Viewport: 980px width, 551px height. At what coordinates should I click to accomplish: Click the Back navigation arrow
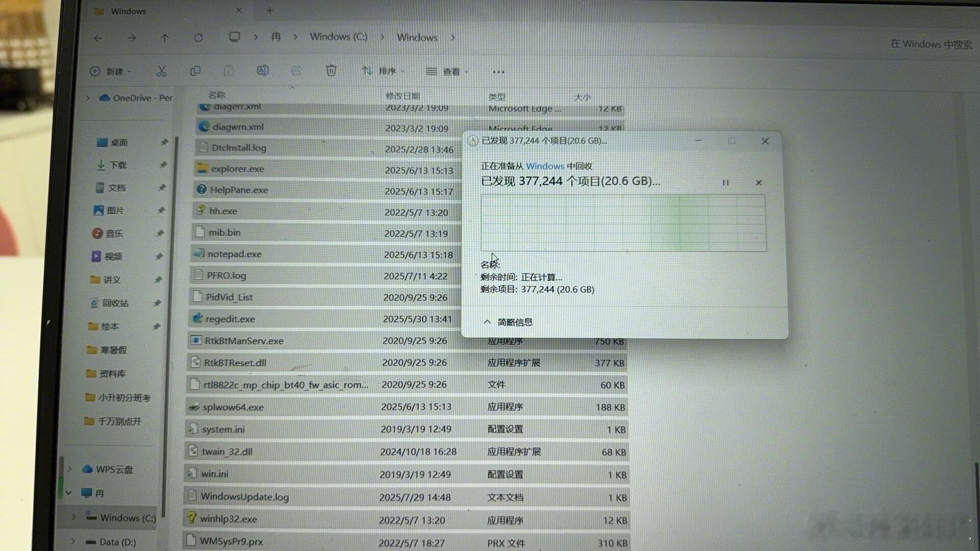point(98,38)
